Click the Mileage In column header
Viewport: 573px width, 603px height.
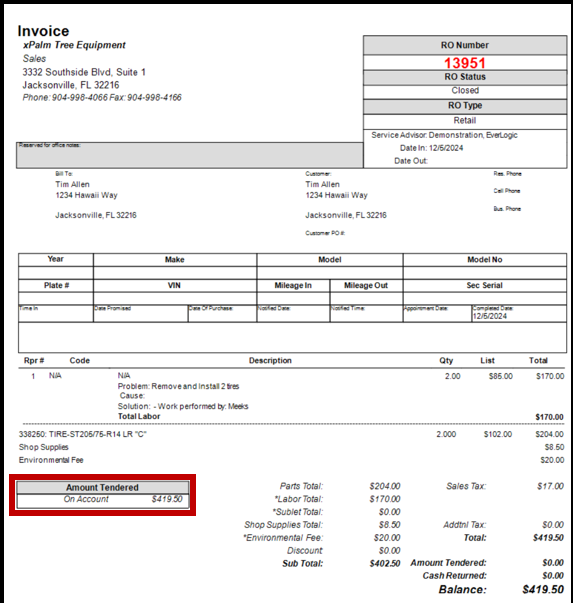pyautogui.click(x=293, y=285)
